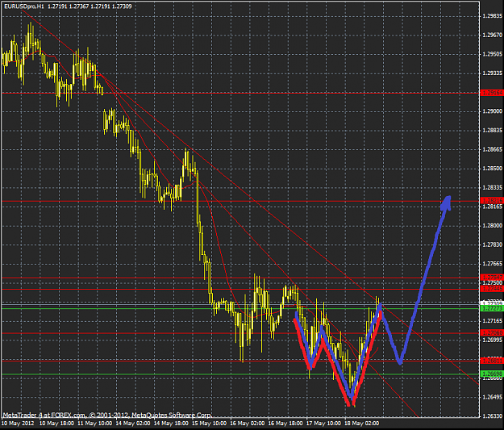The height and width of the screenshot is (430, 504).
Task: Click the EURUSDpro,H1 symbol title text
Action: [24, 6]
